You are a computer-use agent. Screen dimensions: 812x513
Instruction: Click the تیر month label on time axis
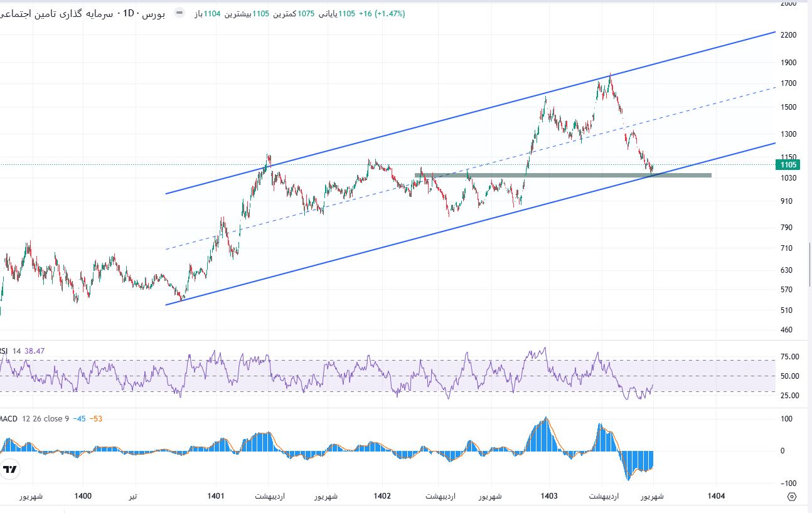coord(133,496)
